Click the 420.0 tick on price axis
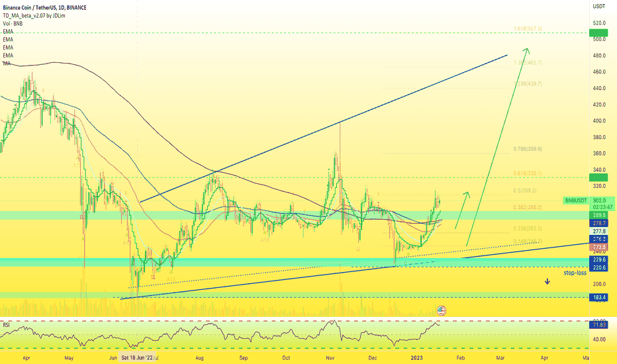 click(599, 105)
